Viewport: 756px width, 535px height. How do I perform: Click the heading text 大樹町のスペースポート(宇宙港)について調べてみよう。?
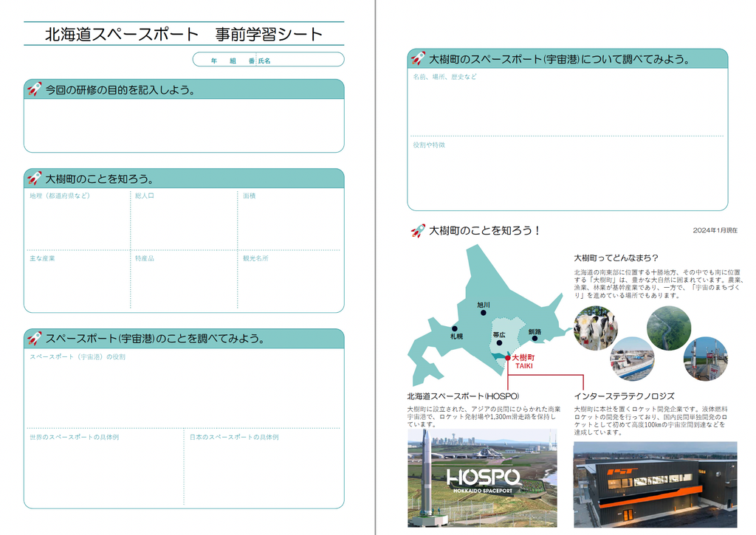[x=560, y=59]
